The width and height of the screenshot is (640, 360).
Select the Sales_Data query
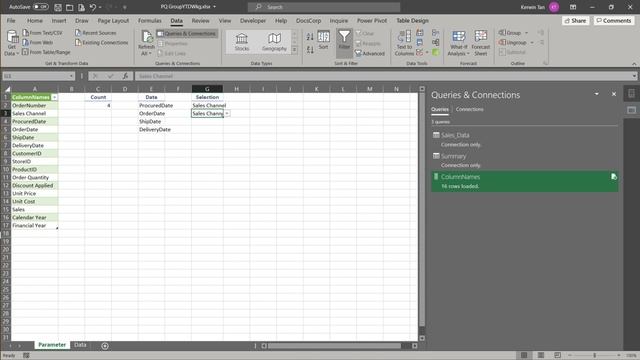click(524, 139)
